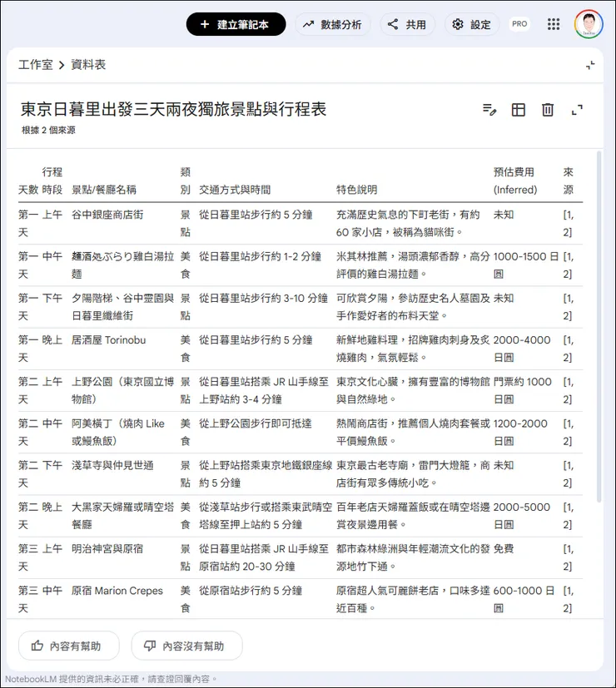Click source citation in 谷中銀座商店街 row

click(569, 223)
